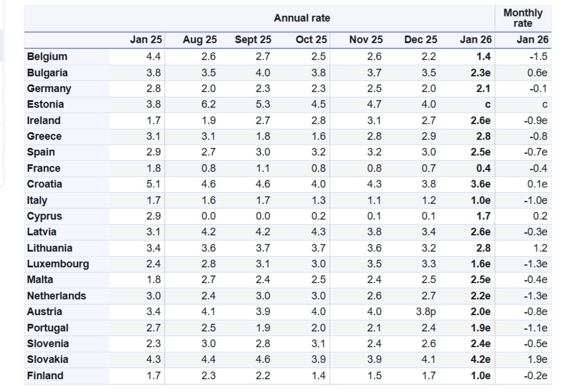Screen dimensions: 567x392
Task: Click the Belgium row label
Action: click(x=47, y=57)
